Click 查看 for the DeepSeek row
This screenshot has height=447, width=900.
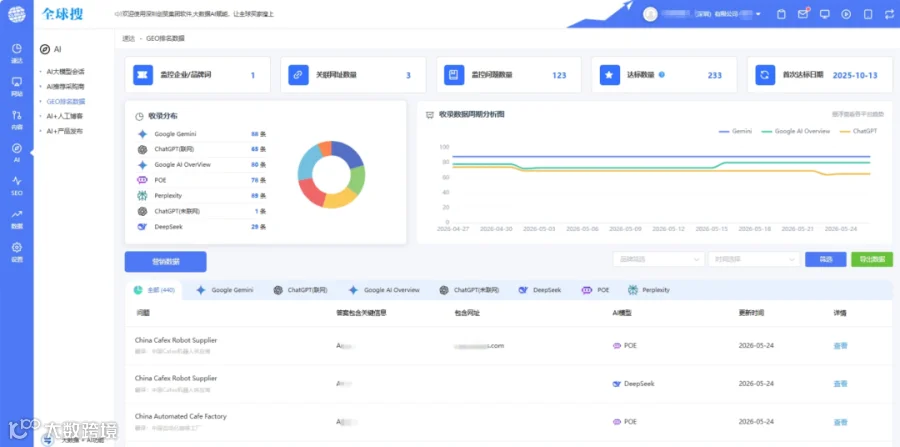pos(840,384)
